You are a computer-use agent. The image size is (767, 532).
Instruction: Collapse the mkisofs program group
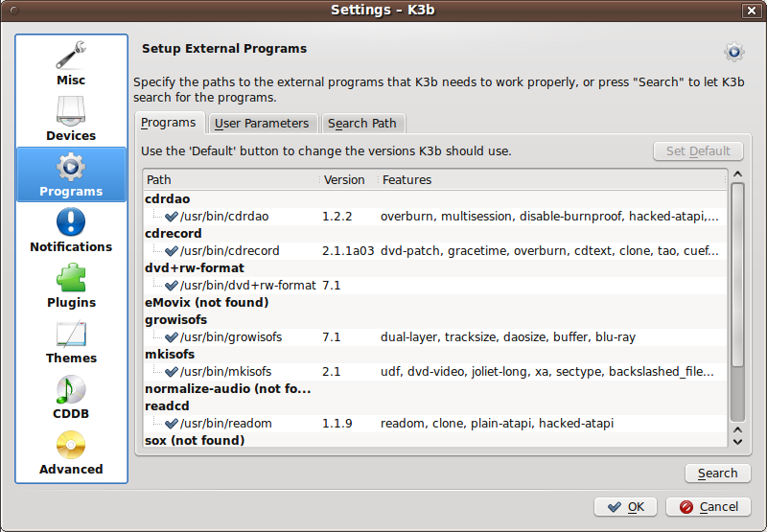pyautogui.click(x=170, y=355)
